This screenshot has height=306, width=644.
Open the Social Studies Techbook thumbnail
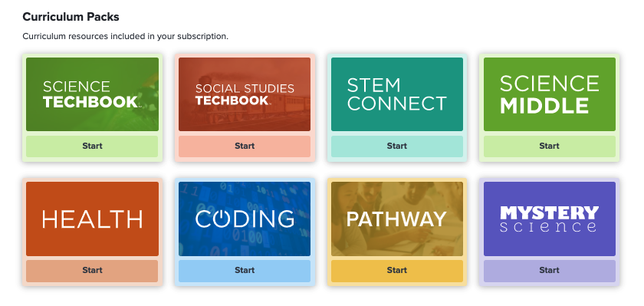tap(245, 94)
